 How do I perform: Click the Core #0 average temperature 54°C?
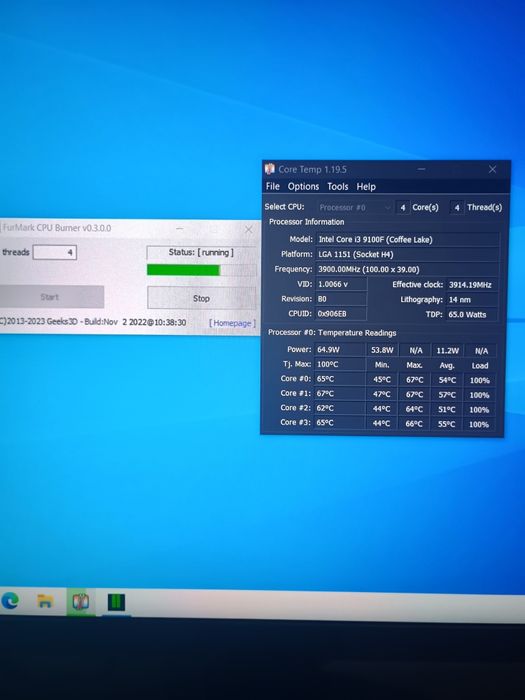[x=447, y=380]
